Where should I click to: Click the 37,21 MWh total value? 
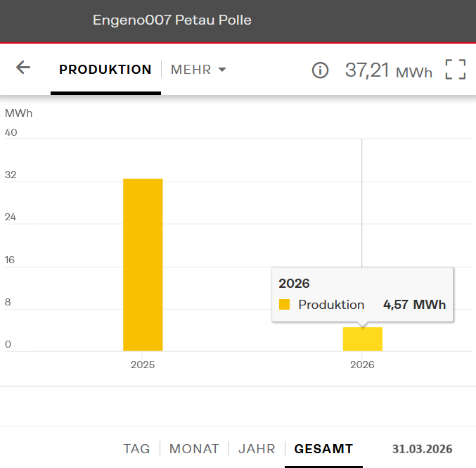pyautogui.click(x=388, y=70)
